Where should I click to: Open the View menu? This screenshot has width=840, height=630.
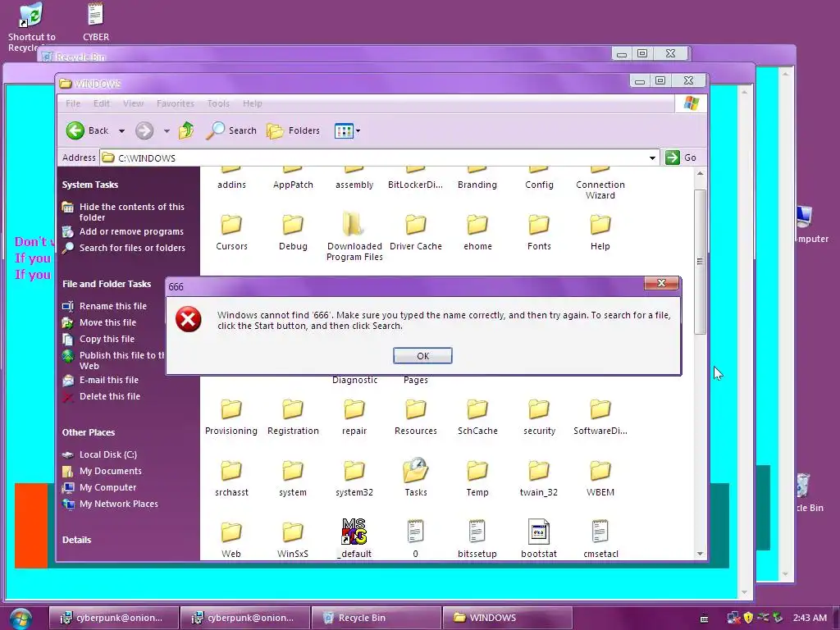[133, 103]
